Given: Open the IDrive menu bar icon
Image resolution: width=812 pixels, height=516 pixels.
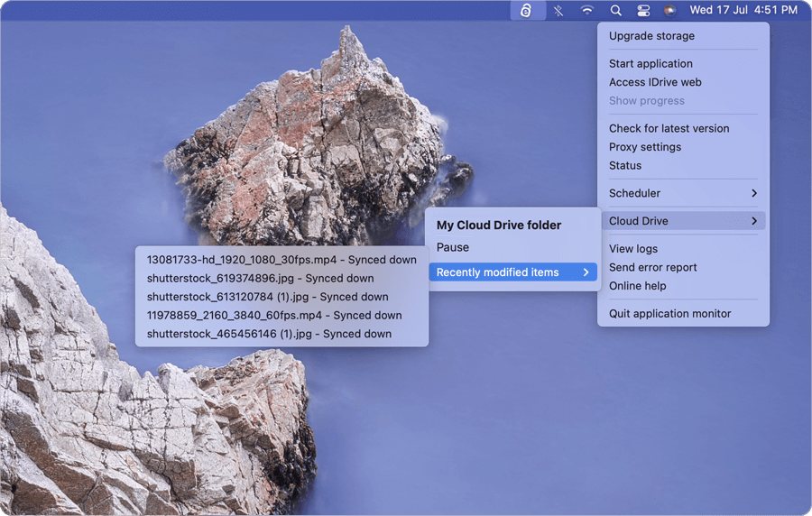Looking at the screenshot, I should pyautogui.click(x=528, y=10).
